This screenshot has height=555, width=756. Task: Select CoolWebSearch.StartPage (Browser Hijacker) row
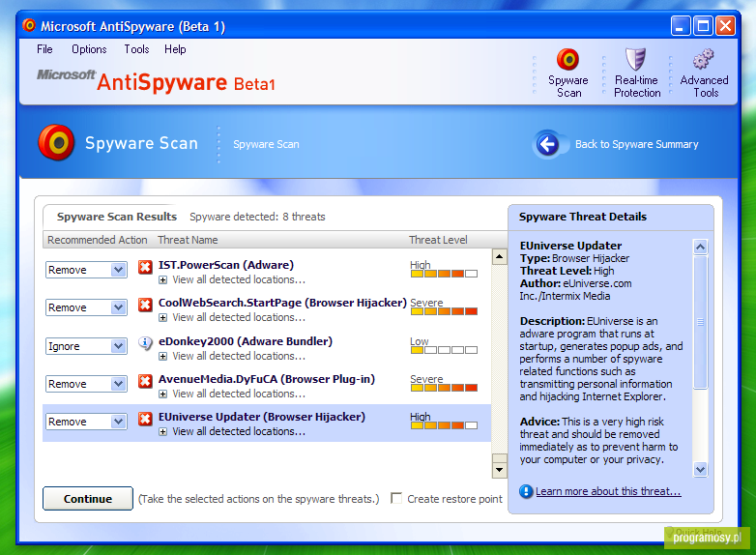(x=267, y=309)
